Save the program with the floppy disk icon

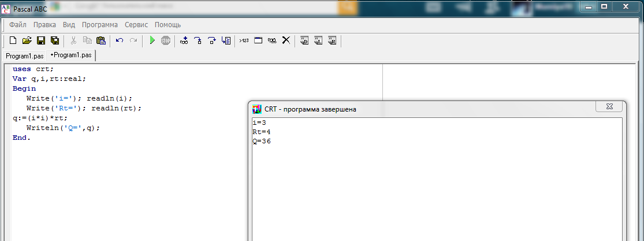[x=41, y=40]
